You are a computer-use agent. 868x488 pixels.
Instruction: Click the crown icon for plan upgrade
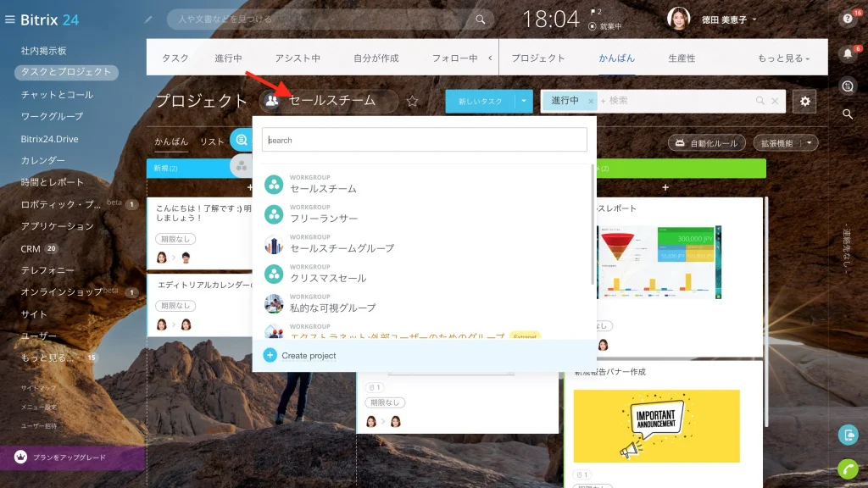[x=20, y=457]
